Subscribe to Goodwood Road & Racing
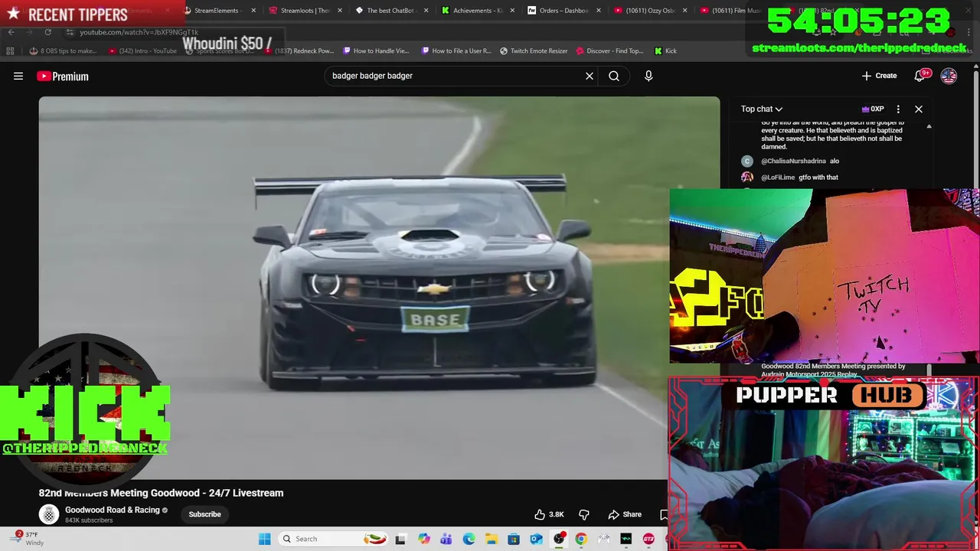 coord(204,514)
